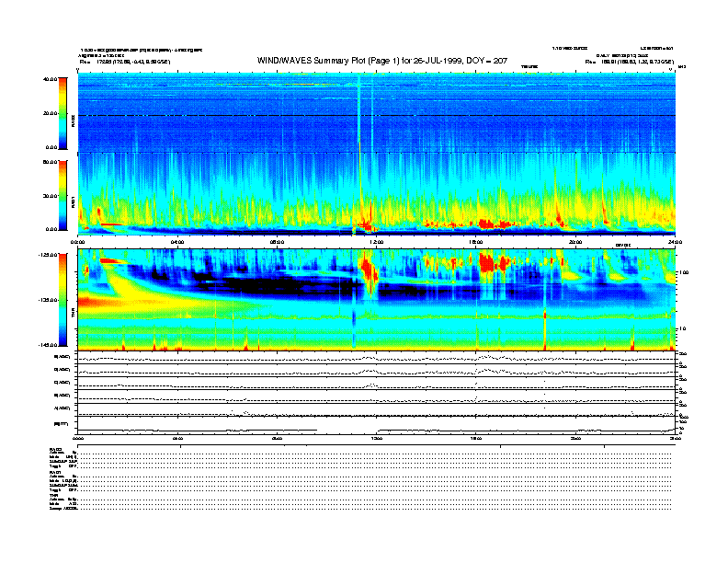Click the 100 label on the TNR right axis
The width and height of the screenshot is (728, 563).
[683, 272]
